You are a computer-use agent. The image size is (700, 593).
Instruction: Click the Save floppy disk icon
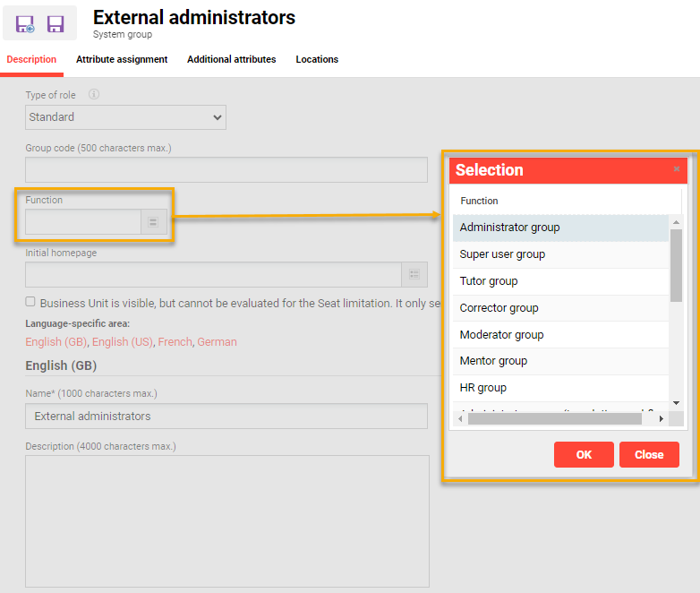pos(55,24)
